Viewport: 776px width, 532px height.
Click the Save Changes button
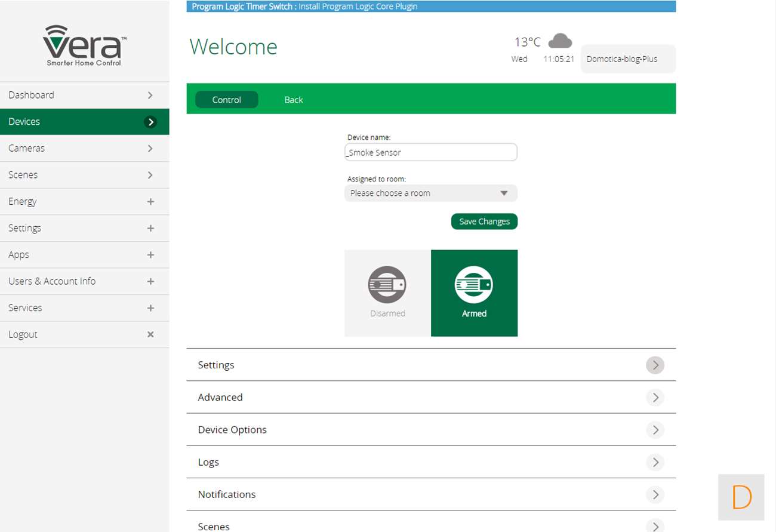tap(484, 222)
